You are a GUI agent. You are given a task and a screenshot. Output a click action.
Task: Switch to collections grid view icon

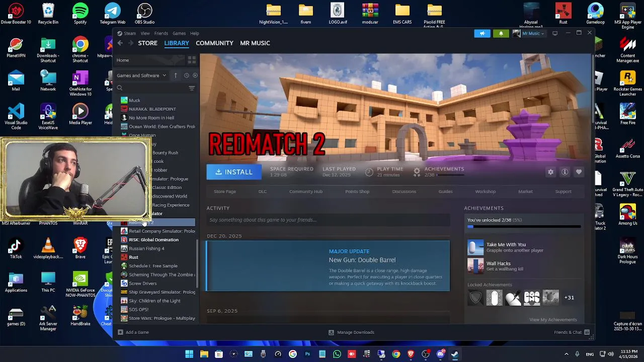(x=192, y=60)
